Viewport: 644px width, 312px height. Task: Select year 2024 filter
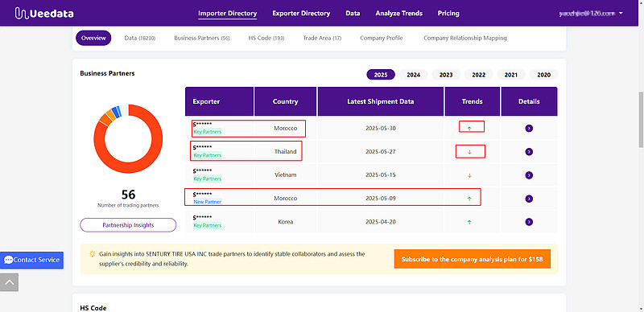[x=414, y=75]
